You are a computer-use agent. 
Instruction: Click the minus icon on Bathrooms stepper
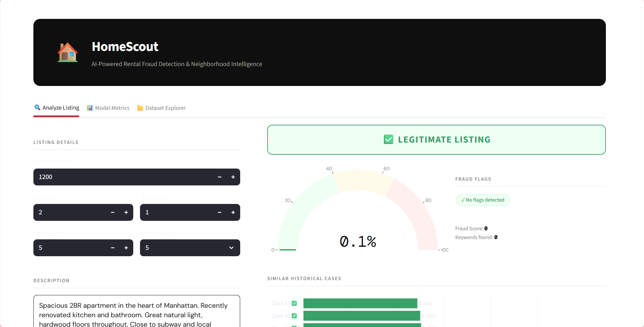(x=219, y=212)
